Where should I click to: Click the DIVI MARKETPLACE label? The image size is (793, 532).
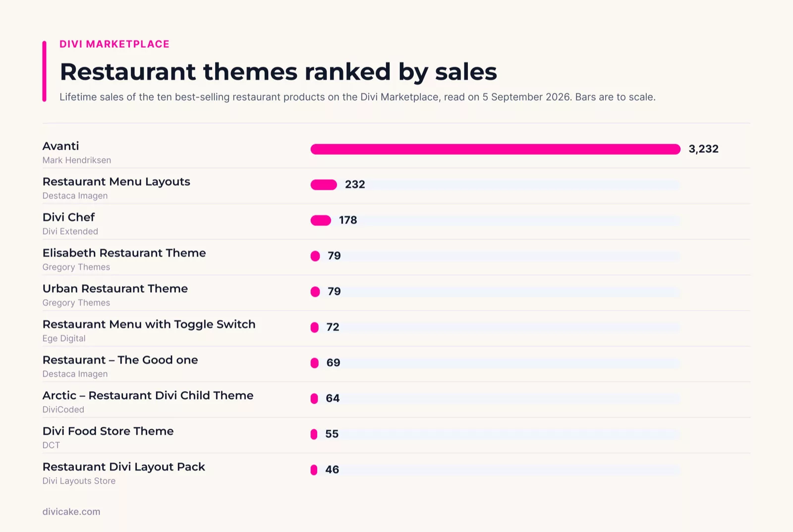(x=114, y=44)
